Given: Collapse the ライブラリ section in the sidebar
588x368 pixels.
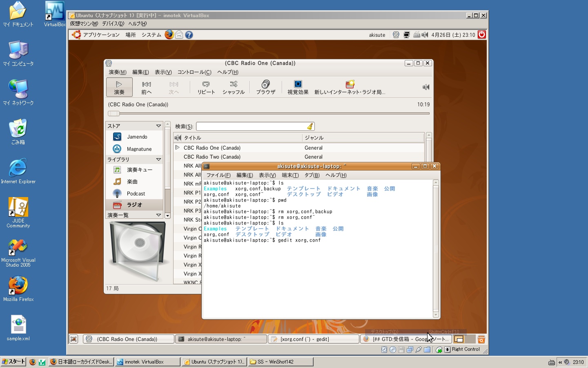Looking at the screenshot, I should pos(158,159).
